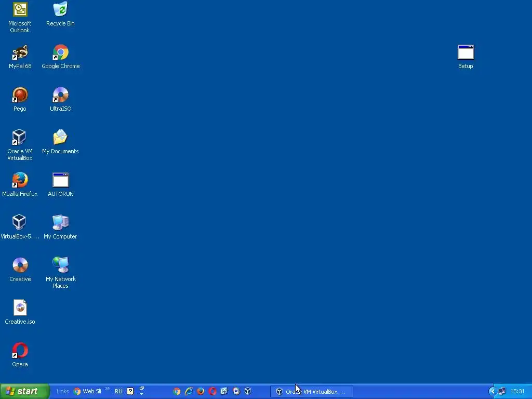Launch Internet Explorer from Quick Launch
This screenshot has width=532, height=399.
(189, 391)
